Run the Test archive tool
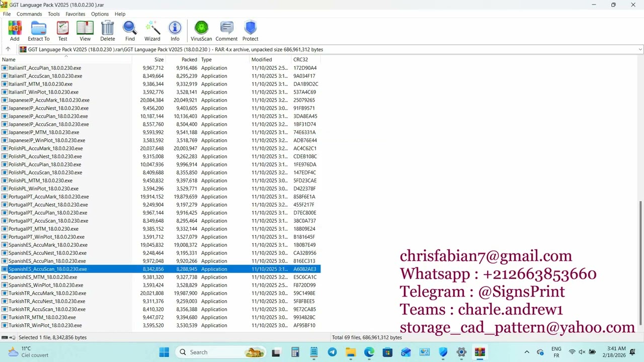Screen dimensions: 644x362 [x=62, y=31]
